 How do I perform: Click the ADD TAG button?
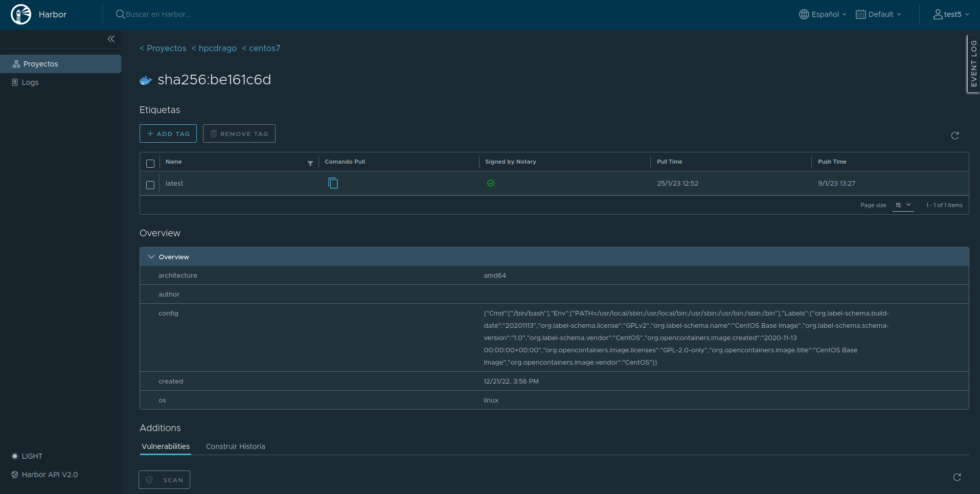[x=168, y=133]
